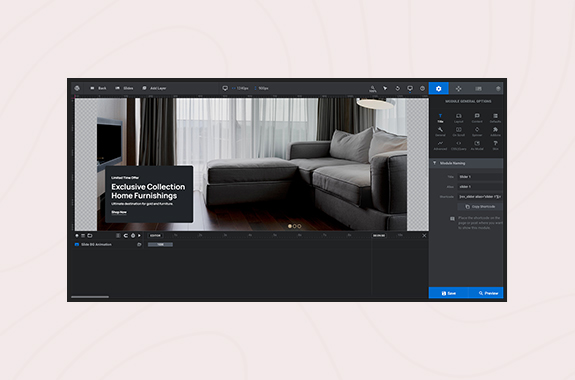575x380 pixels.
Task: Open the Content options section
Action: pyautogui.click(x=477, y=118)
